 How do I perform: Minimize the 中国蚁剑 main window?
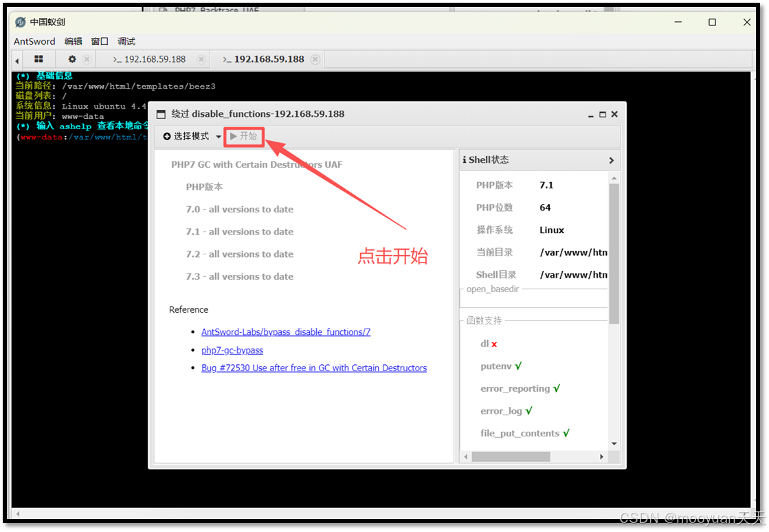click(x=678, y=22)
